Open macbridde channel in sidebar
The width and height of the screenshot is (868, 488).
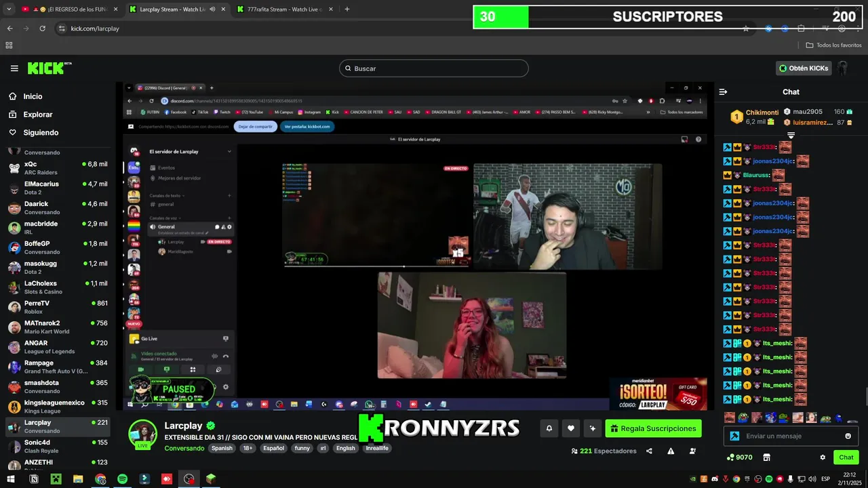[x=58, y=228]
